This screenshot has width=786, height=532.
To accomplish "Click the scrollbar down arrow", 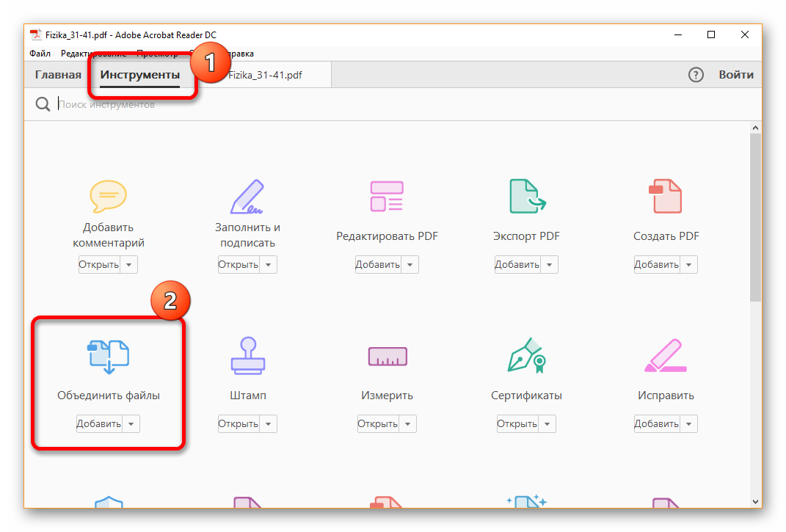I will (755, 502).
